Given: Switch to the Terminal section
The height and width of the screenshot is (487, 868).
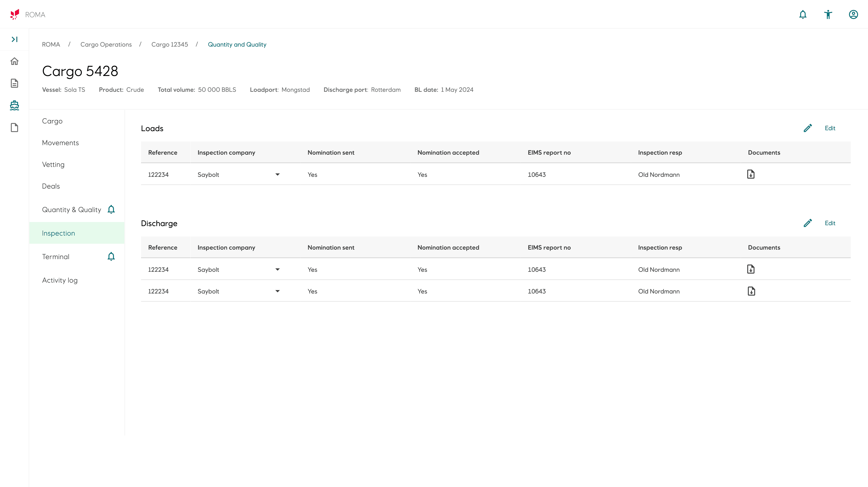Looking at the screenshot, I should 56,257.
